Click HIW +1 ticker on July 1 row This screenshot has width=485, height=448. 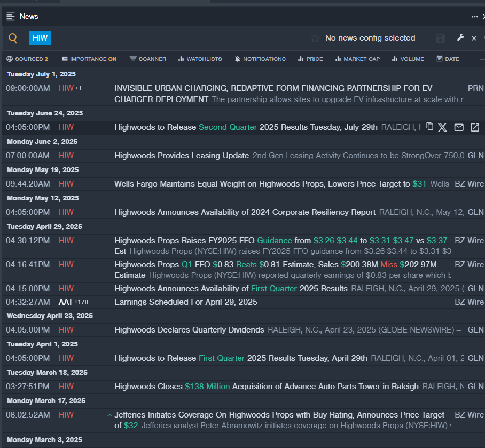point(70,88)
